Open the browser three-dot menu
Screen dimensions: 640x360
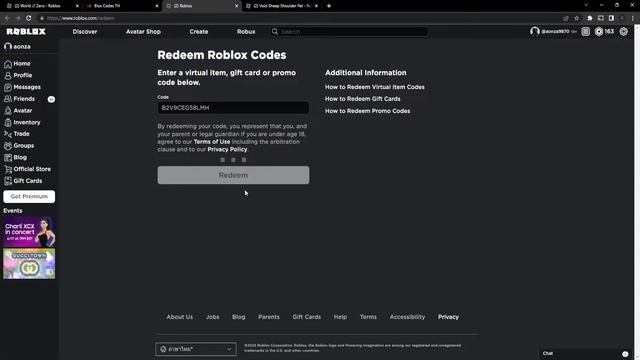tap(633, 18)
